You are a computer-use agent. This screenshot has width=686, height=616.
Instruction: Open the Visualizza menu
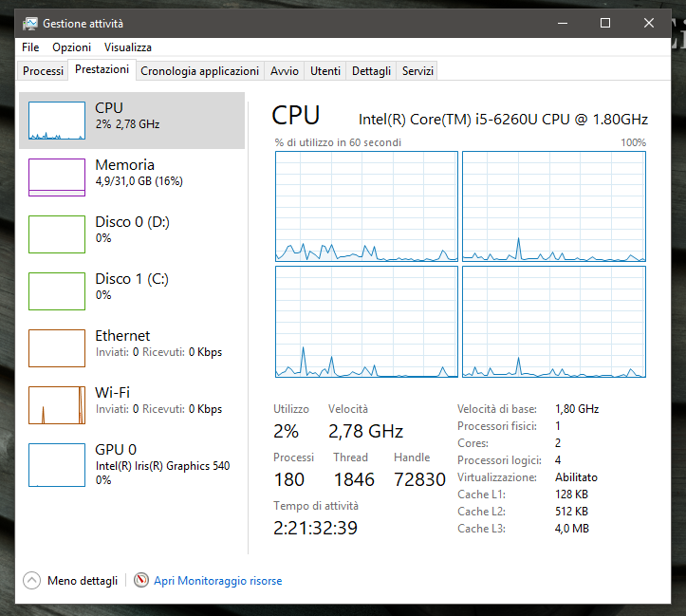pos(128,47)
